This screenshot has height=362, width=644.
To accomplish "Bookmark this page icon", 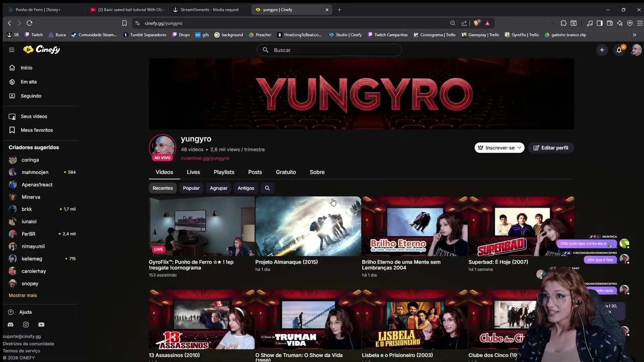I will click(x=124, y=23).
